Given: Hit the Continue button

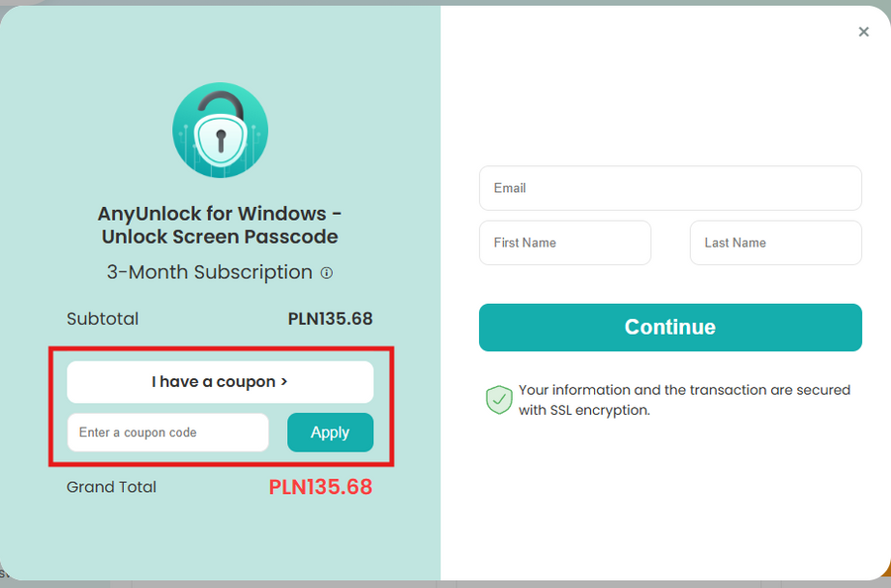Looking at the screenshot, I should tap(670, 328).
